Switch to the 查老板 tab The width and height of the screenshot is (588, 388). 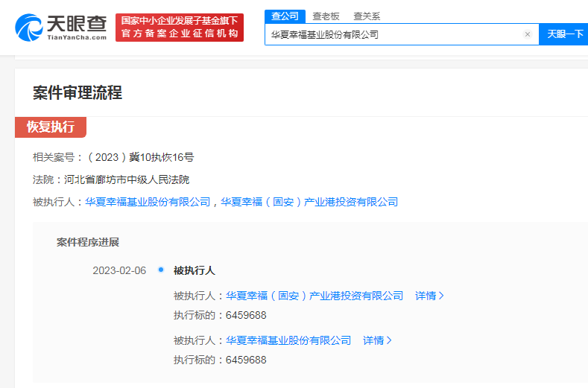[x=326, y=16]
